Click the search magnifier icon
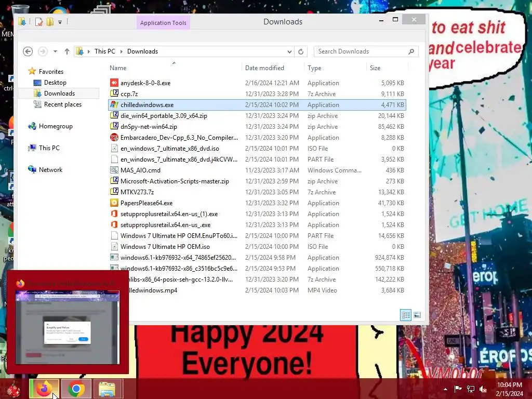 coord(411,51)
